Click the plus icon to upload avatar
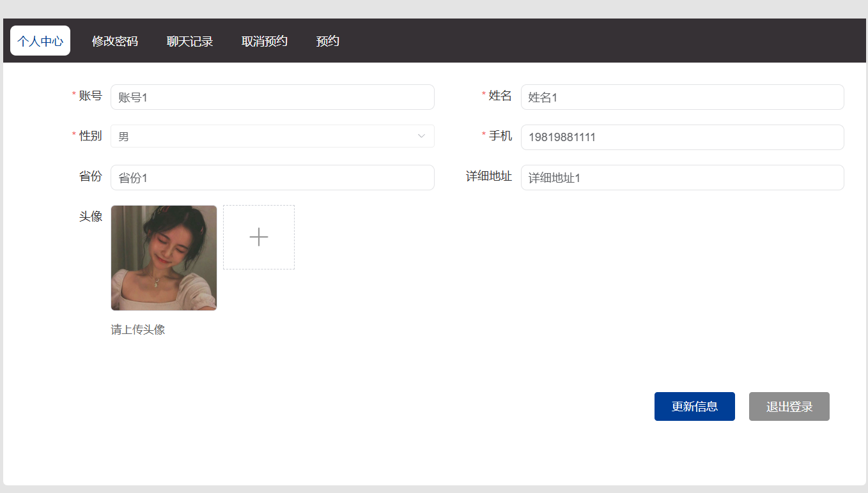Viewport: 868px width, 493px height. click(259, 237)
